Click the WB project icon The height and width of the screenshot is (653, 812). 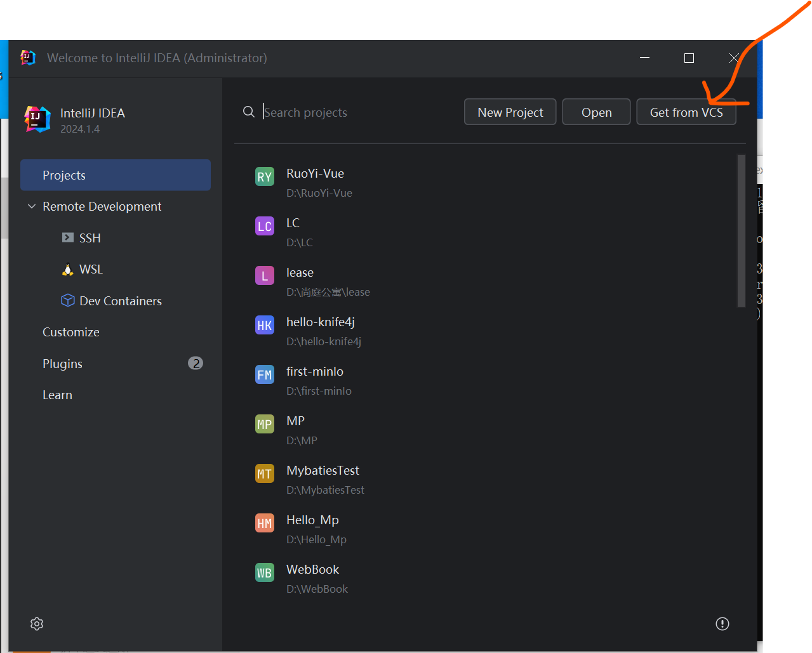click(265, 572)
